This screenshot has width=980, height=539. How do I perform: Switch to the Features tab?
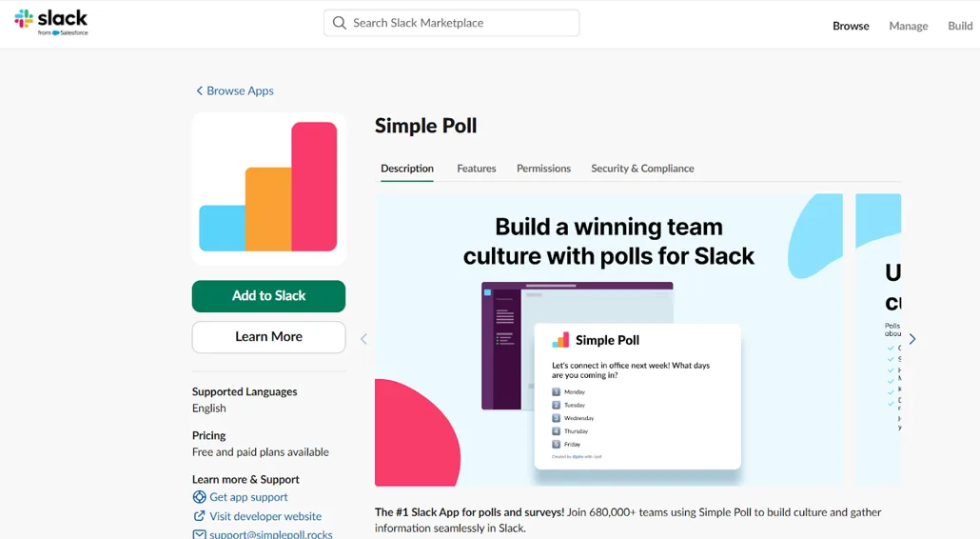(477, 169)
